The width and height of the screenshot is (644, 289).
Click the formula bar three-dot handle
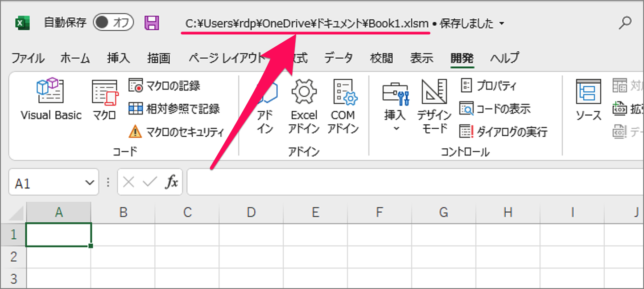(x=107, y=182)
